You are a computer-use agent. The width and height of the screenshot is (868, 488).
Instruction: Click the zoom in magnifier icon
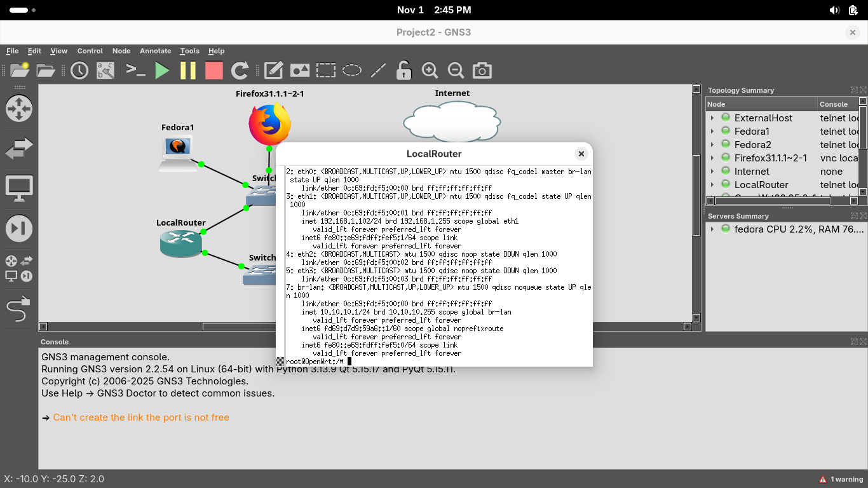tap(430, 71)
